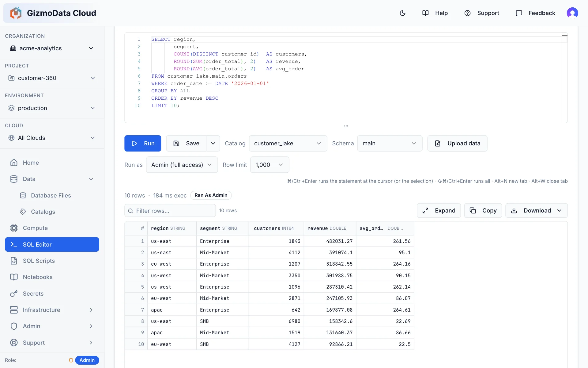588x368 pixels.
Task: Click revenue cell 482031.27
Action: click(x=330, y=241)
